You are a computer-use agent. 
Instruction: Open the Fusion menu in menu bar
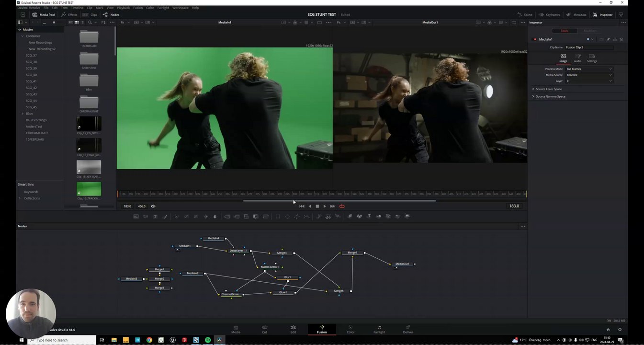pos(138,8)
